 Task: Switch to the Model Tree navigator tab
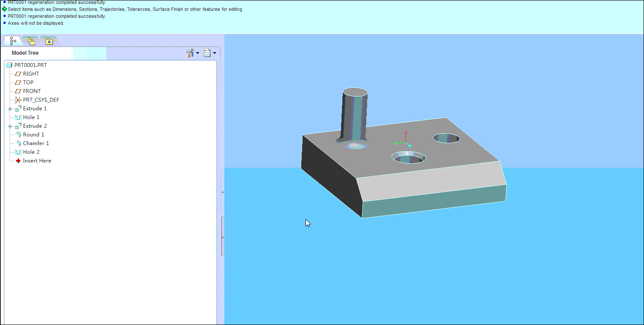(13, 41)
